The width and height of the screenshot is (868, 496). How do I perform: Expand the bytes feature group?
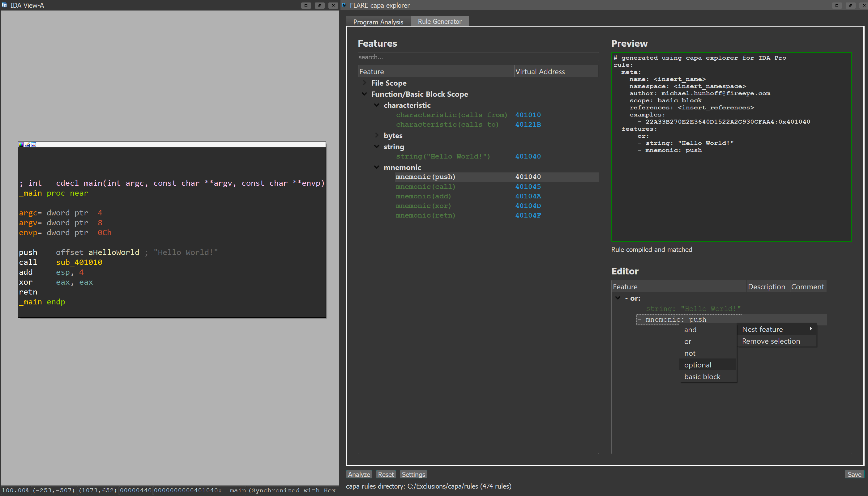[377, 135]
